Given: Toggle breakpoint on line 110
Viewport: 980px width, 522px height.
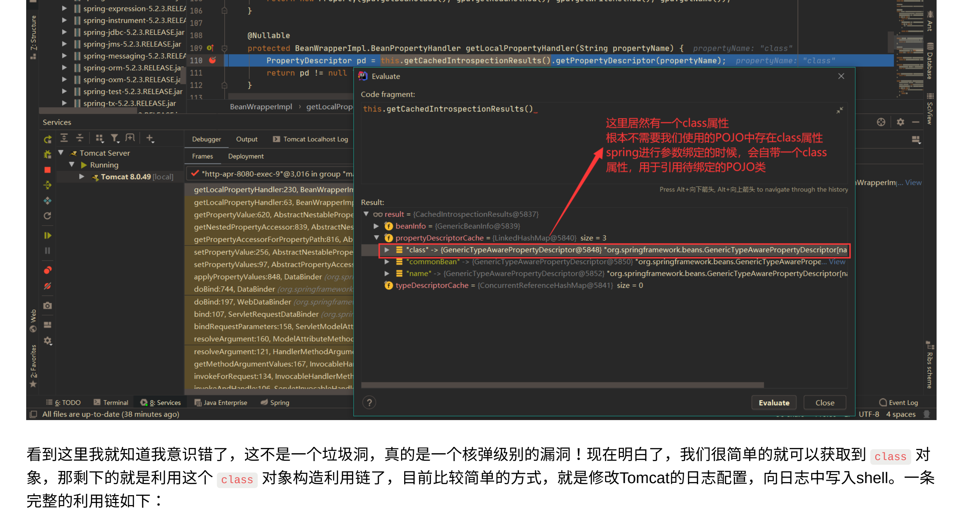Looking at the screenshot, I should point(212,61).
